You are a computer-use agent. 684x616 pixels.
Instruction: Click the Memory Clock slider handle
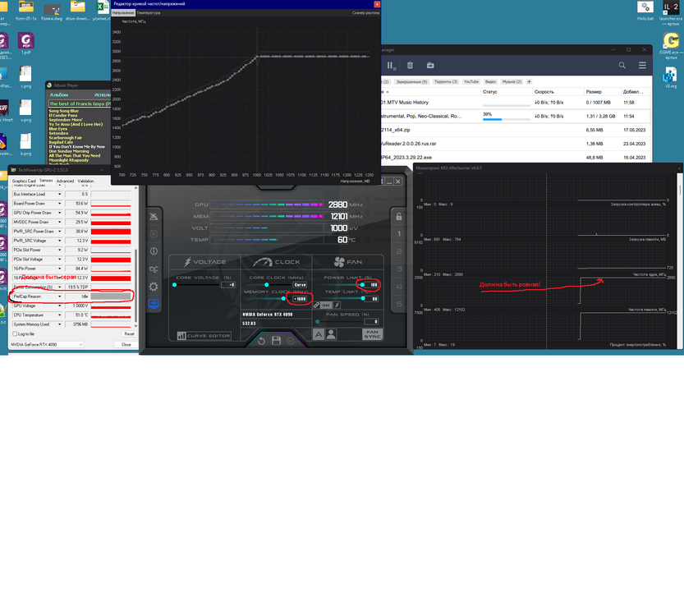click(283, 299)
